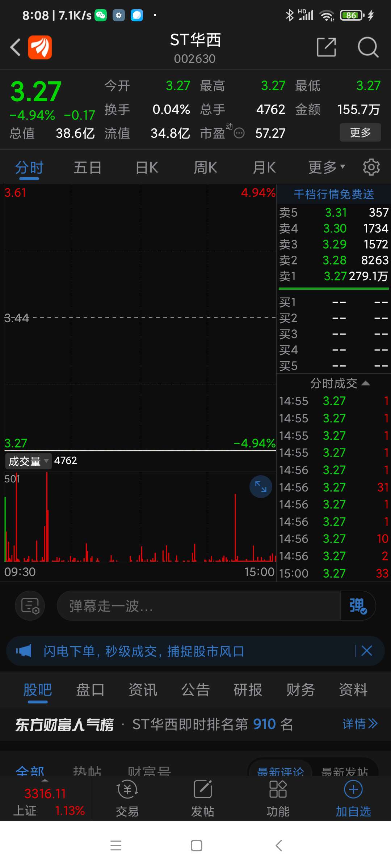The width and height of the screenshot is (391, 868).
Task: Tap the volume bar chart
Action: coord(140,516)
